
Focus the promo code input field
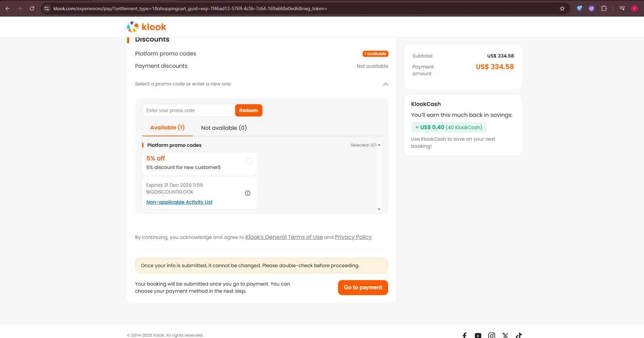coord(188,110)
